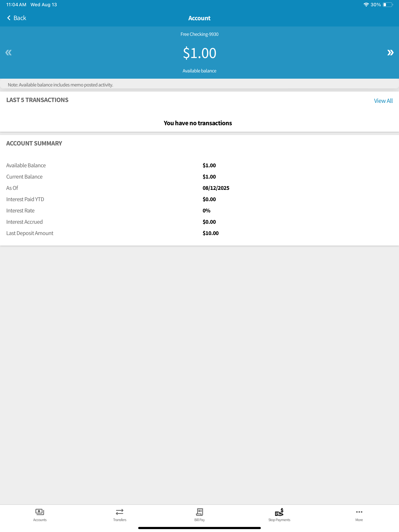Tap 'You have no transactions' message

click(198, 123)
